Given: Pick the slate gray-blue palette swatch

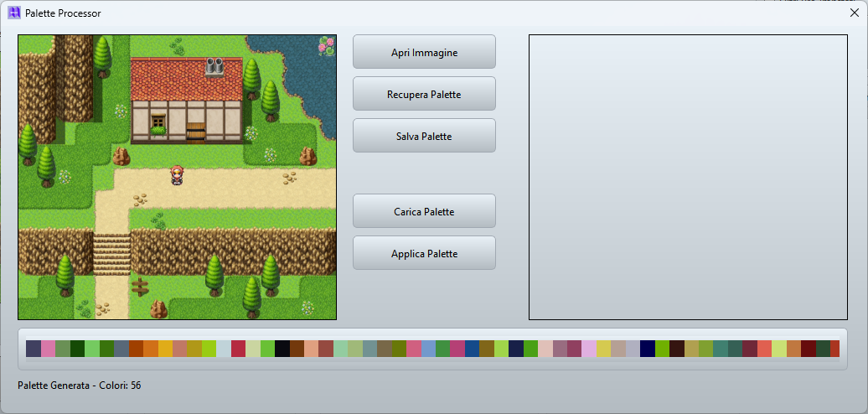Looking at the screenshot, I should tap(121, 349).
